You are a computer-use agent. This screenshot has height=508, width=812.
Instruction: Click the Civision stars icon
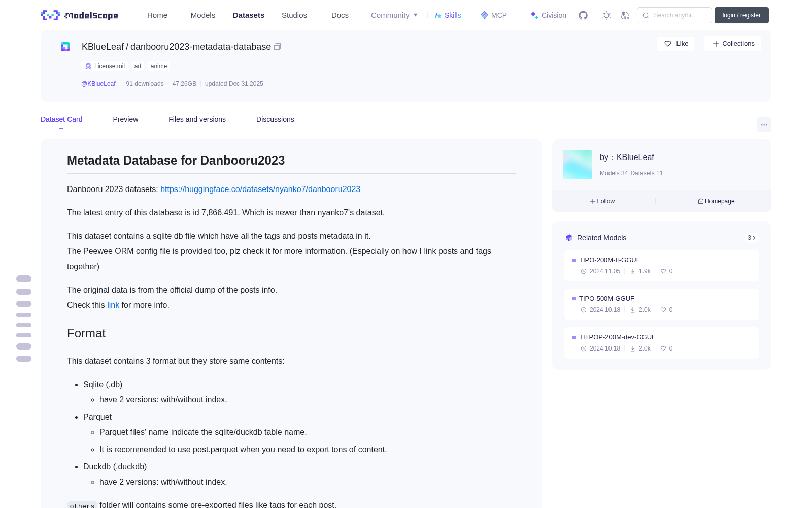(x=534, y=15)
